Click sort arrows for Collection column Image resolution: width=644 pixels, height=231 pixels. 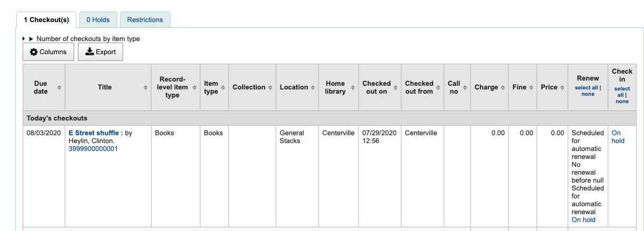[x=270, y=87]
